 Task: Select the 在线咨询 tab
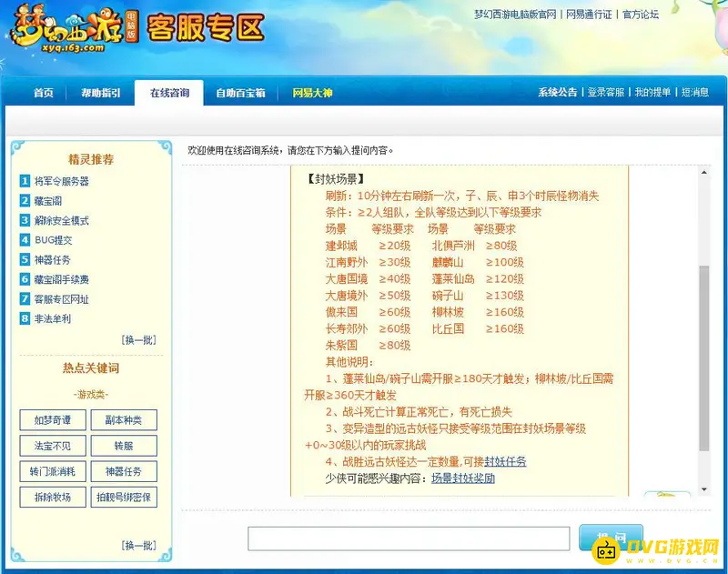coord(169,93)
